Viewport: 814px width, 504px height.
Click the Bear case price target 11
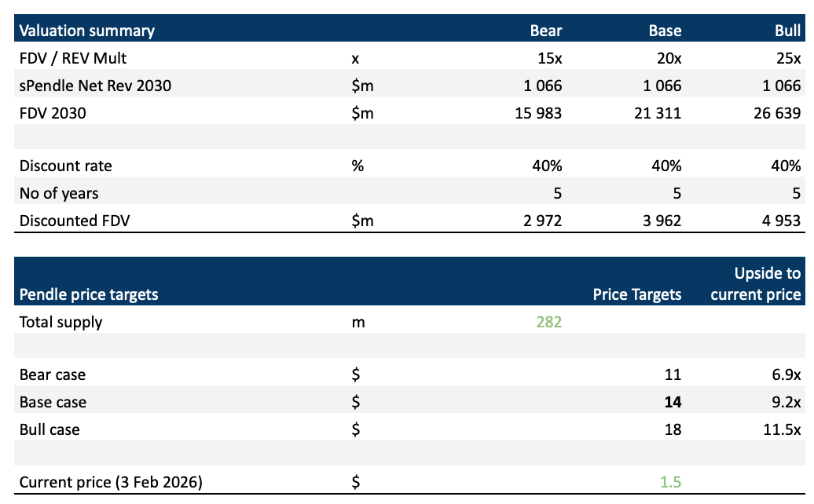[x=673, y=374]
